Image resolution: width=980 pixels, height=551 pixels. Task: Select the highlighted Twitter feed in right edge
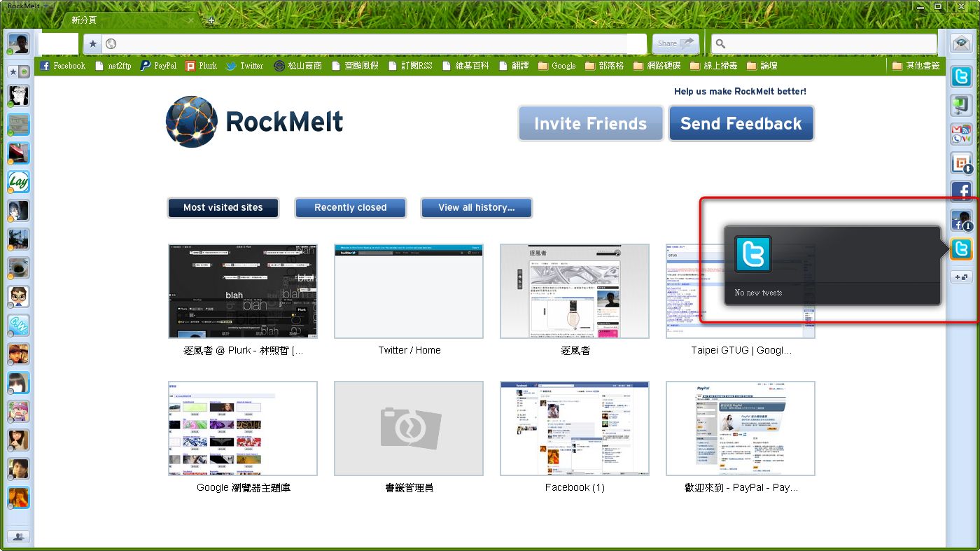pos(962,249)
